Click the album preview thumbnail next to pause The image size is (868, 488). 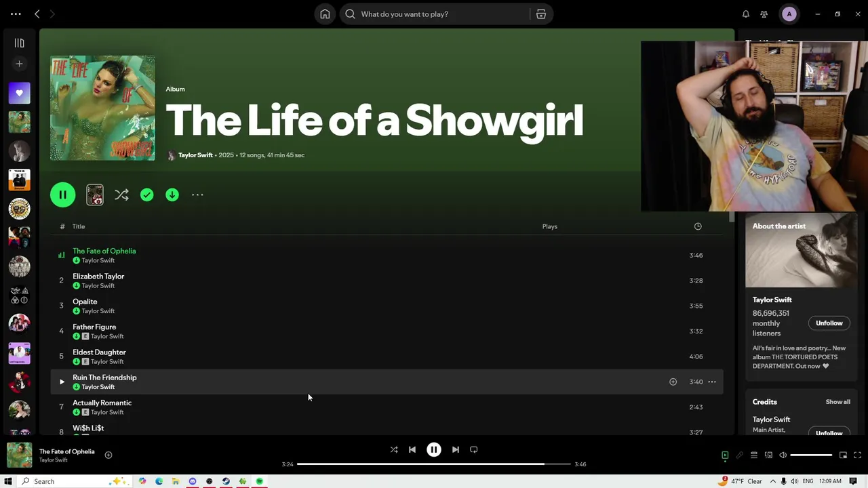click(x=95, y=195)
